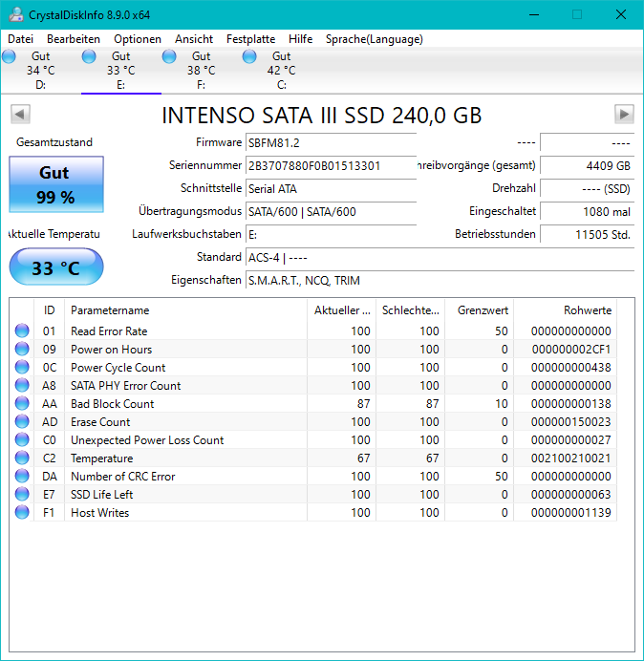Click the Übertragungsmodus field SATA/600 | SATA/600
644x661 pixels.
331,211
